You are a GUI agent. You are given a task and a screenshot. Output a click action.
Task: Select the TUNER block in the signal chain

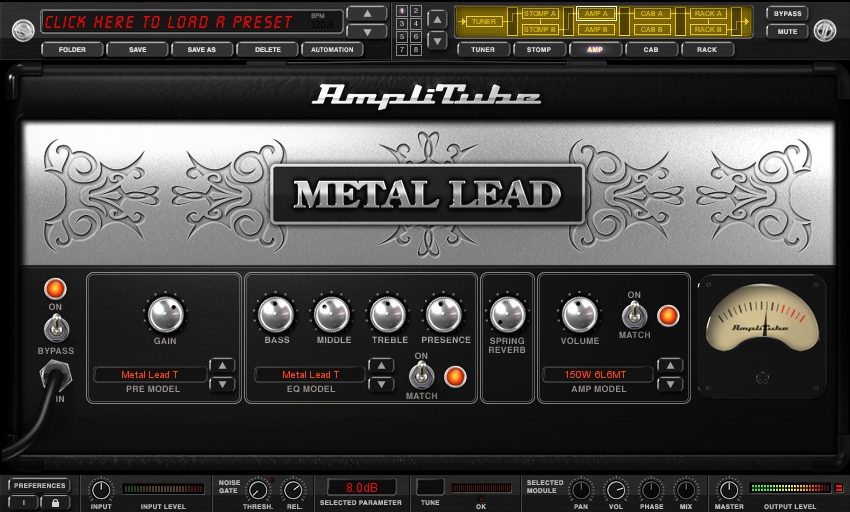[484, 22]
